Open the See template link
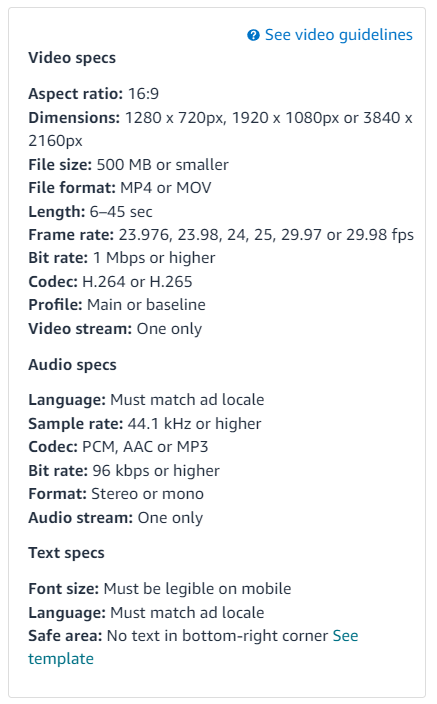Screen dimensions: 437x704 click(x=193, y=647)
